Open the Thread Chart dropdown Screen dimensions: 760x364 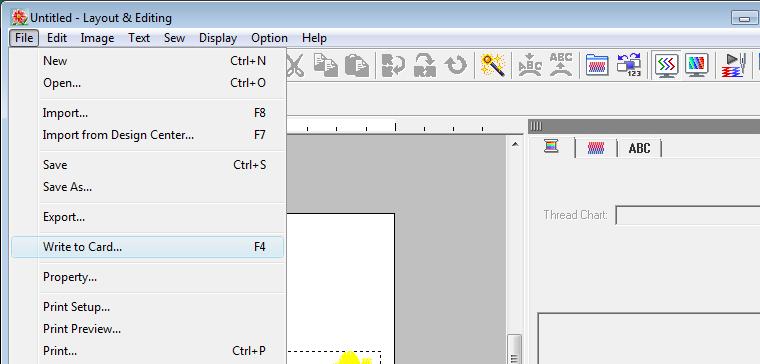coord(688,215)
